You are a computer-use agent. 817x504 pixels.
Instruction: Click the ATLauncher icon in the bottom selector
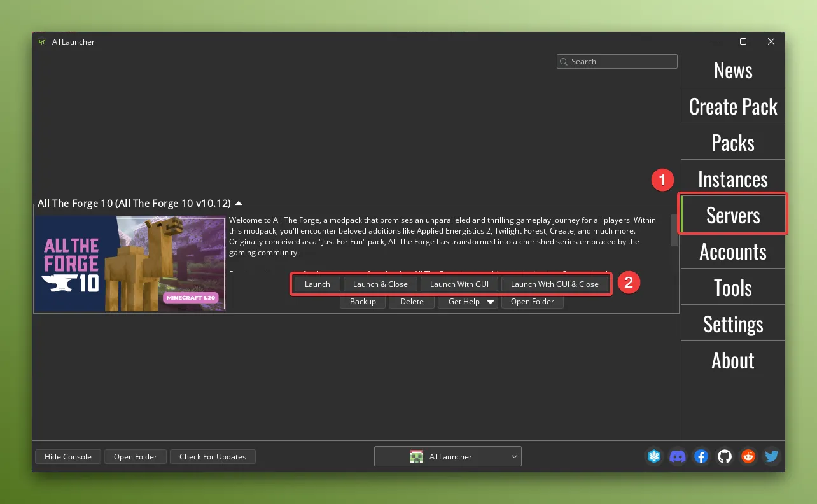(x=417, y=456)
